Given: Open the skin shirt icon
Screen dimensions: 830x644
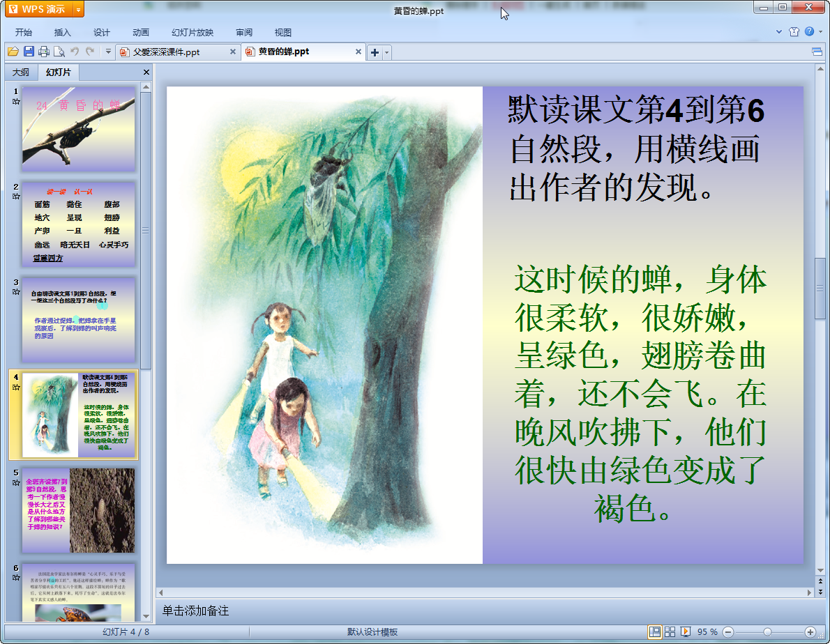Looking at the screenshot, I should click(x=794, y=32).
